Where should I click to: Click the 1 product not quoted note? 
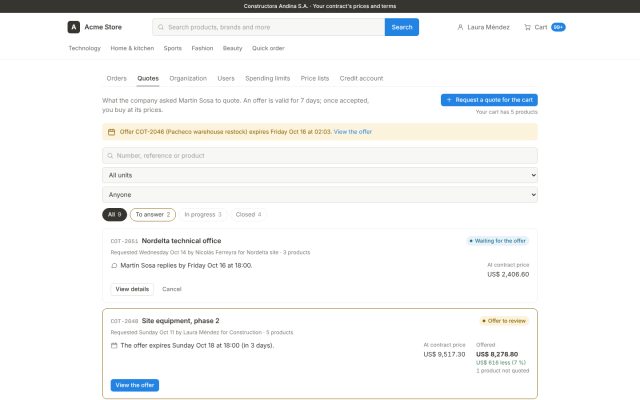click(502, 371)
